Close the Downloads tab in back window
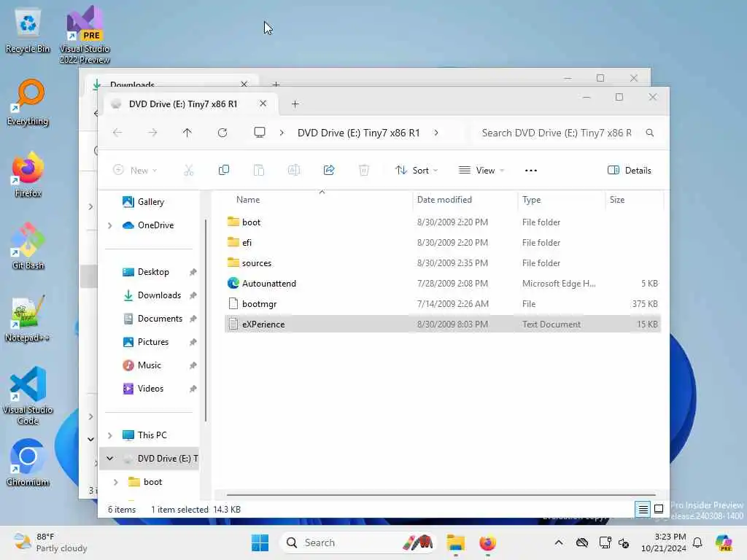Image resolution: width=747 pixels, height=560 pixels. click(x=244, y=84)
